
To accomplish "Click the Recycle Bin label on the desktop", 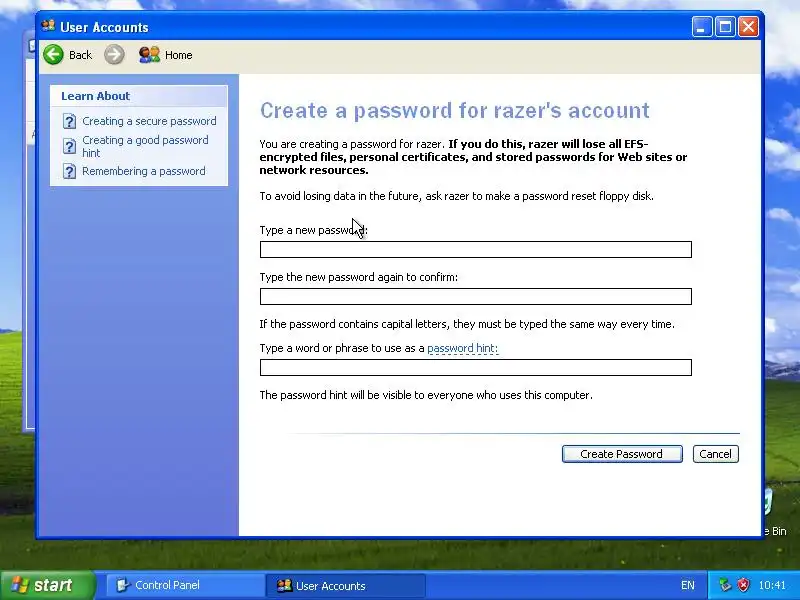I will tap(776, 531).
